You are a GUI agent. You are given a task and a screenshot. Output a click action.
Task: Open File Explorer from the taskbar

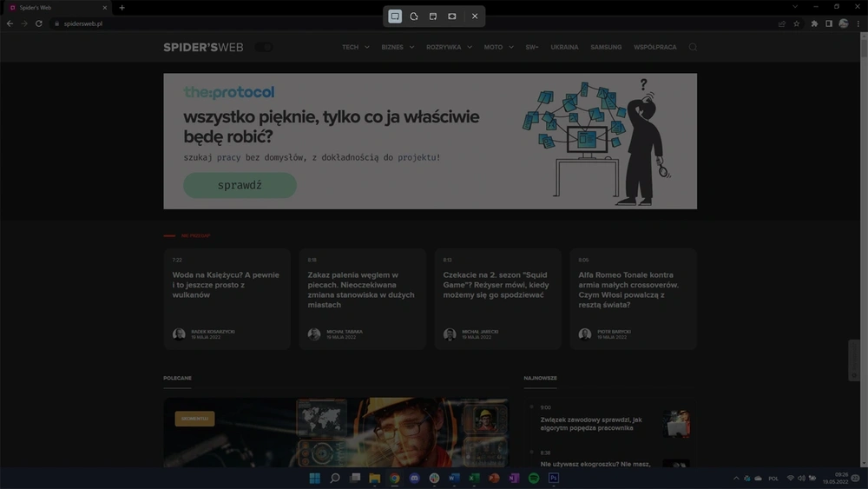[375, 478]
